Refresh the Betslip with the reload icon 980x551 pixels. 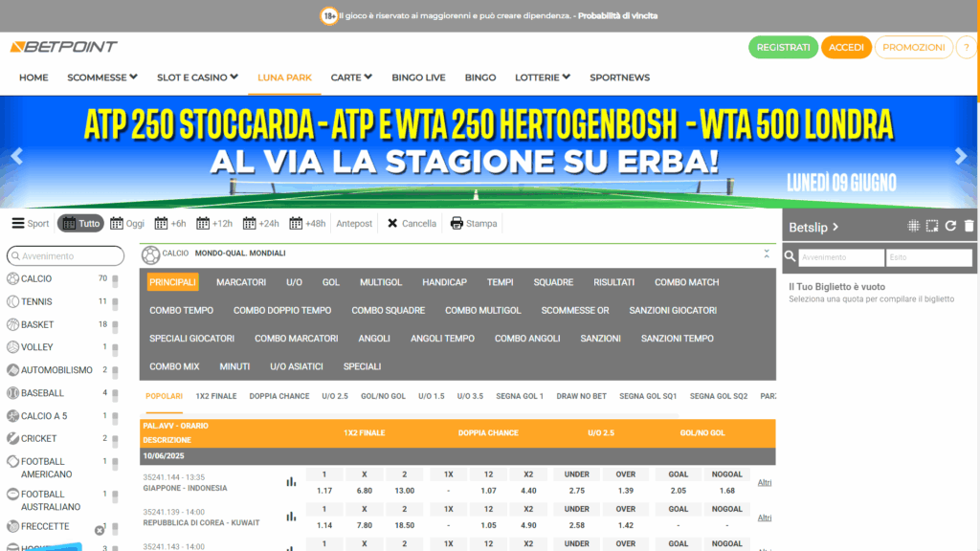coord(950,224)
